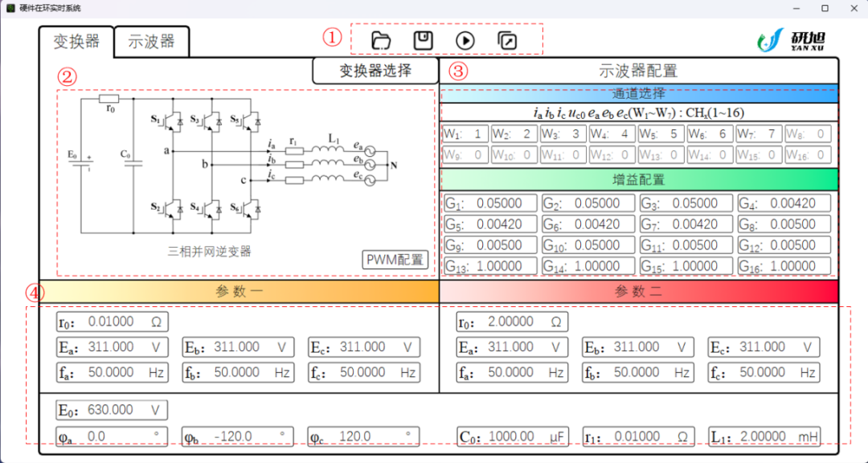Switch to the 示波器 tab
The width and height of the screenshot is (868, 463).
coord(152,42)
